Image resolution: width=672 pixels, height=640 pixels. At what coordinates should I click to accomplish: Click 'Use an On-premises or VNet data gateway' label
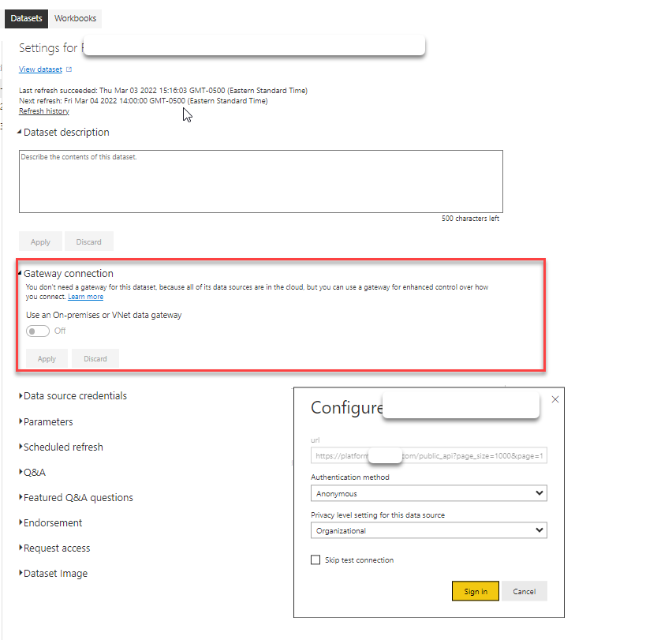[x=103, y=315]
